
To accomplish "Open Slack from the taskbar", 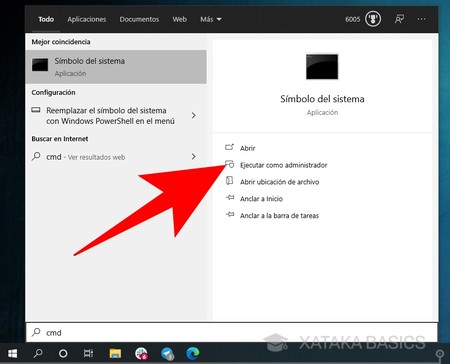I will 141,353.
